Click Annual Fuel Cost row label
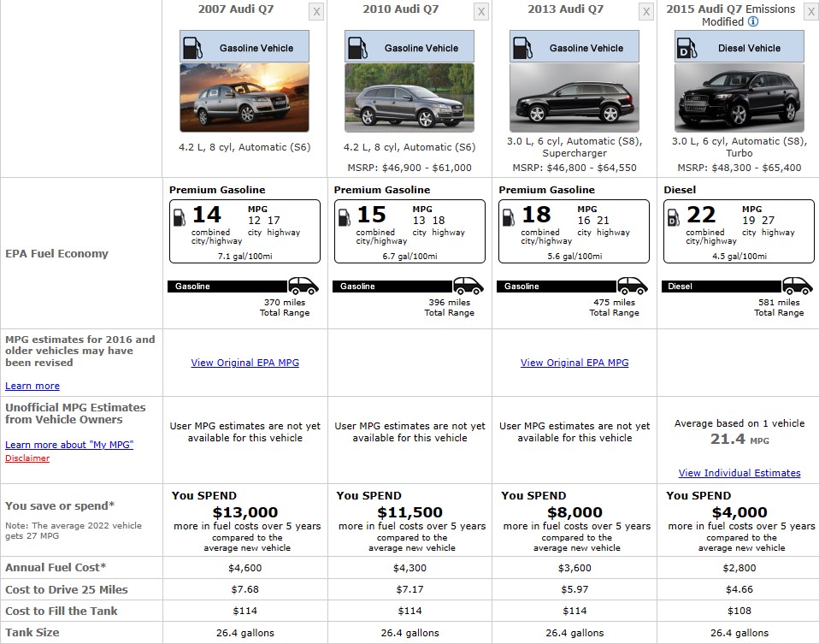This screenshot has width=819, height=644. 56,567
